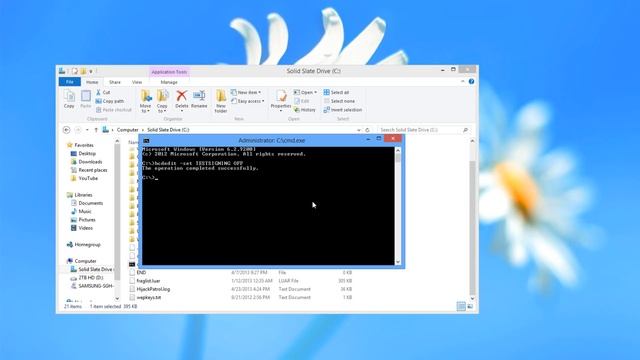The width and height of the screenshot is (640, 360).
Task: Expand the Easy access dropdown
Action: click(x=247, y=101)
